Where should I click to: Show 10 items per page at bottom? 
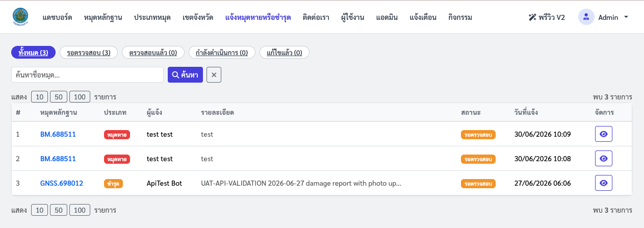click(x=39, y=210)
